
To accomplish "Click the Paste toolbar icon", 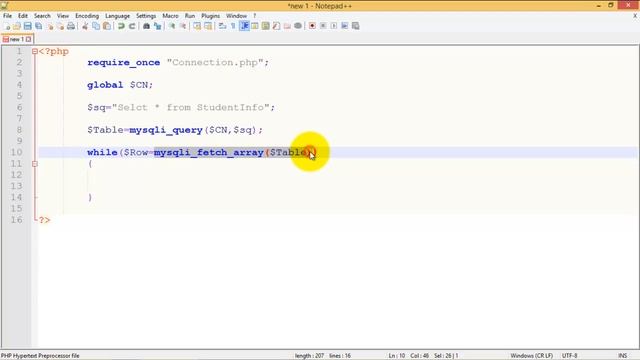I will pos(107,26).
